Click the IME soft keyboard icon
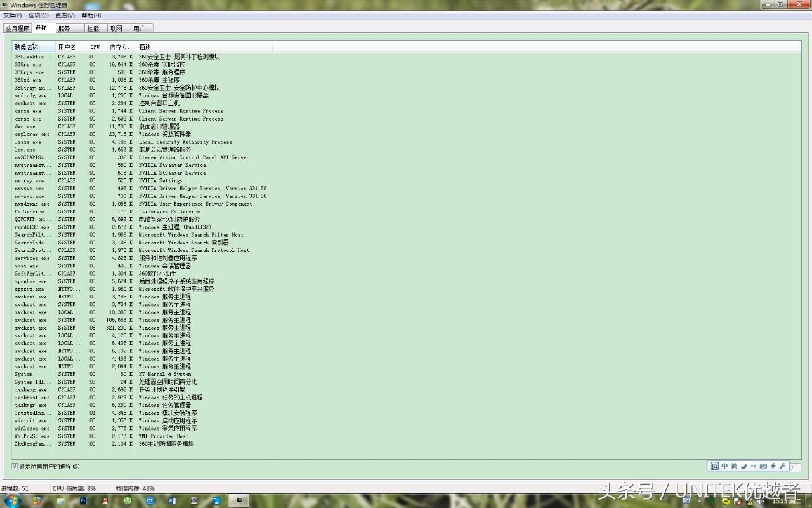 (763, 466)
